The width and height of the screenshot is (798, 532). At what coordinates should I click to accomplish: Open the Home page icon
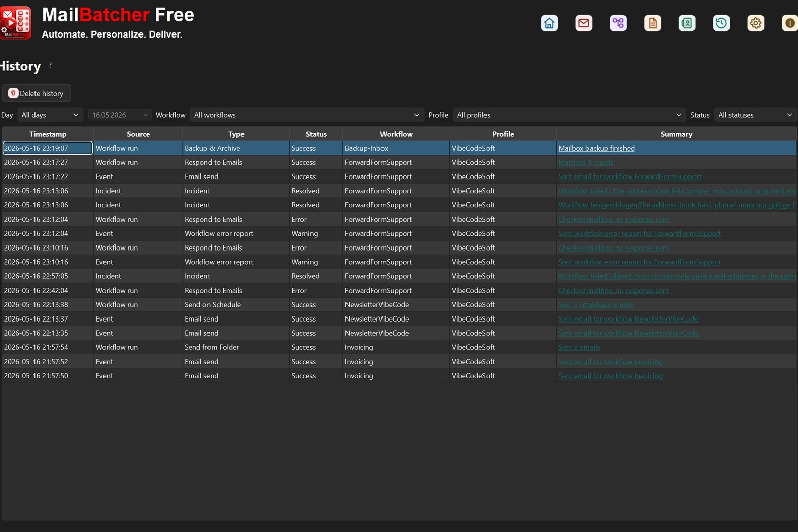point(549,23)
